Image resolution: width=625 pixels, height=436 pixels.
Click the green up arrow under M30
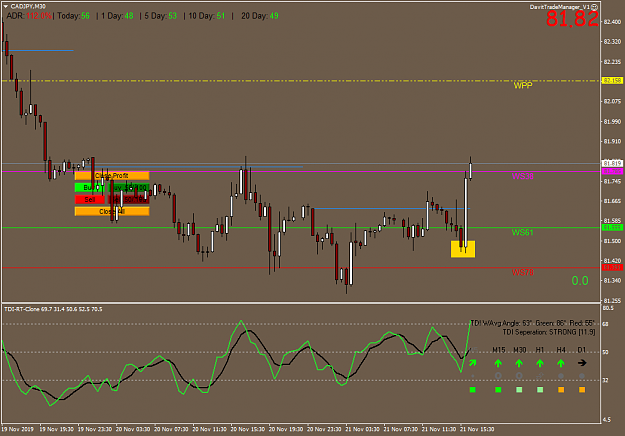[x=519, y=363]
